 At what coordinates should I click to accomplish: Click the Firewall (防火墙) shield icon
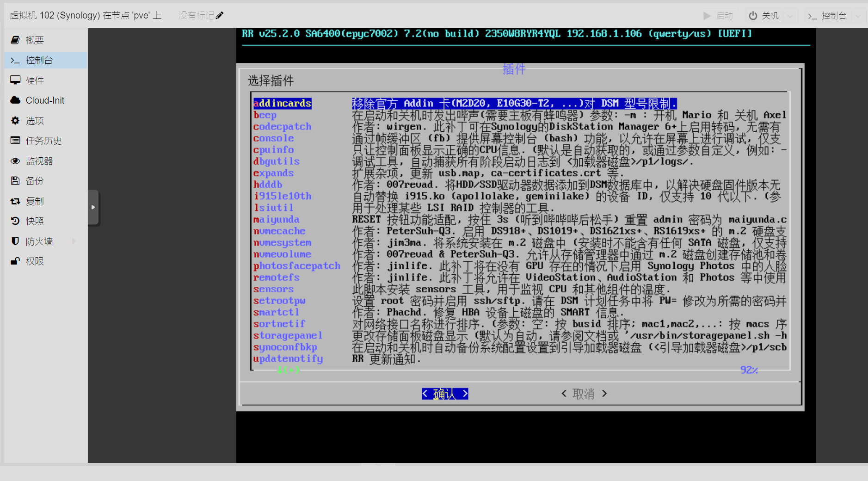click(x=15, y=241)
